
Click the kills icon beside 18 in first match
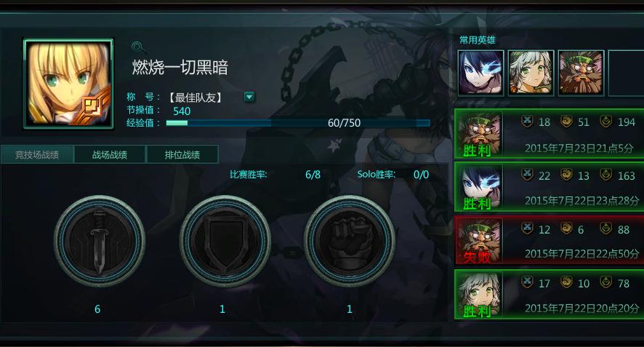528,121
